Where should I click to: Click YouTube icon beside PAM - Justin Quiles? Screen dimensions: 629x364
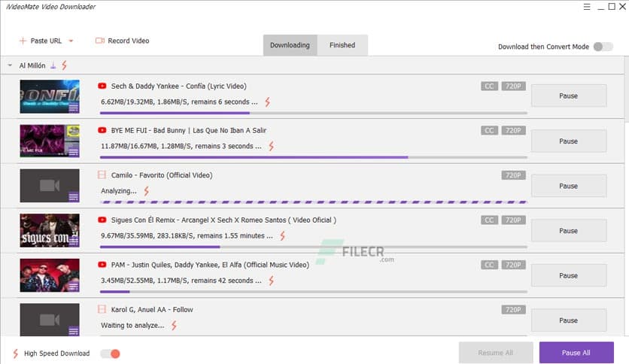click(102, 265)
